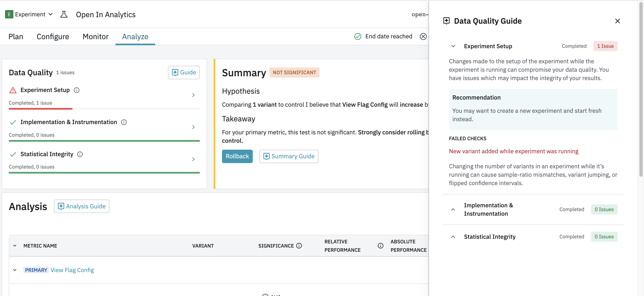Switch to the Configure tab

pyautogui.click(x=53, y=36)
